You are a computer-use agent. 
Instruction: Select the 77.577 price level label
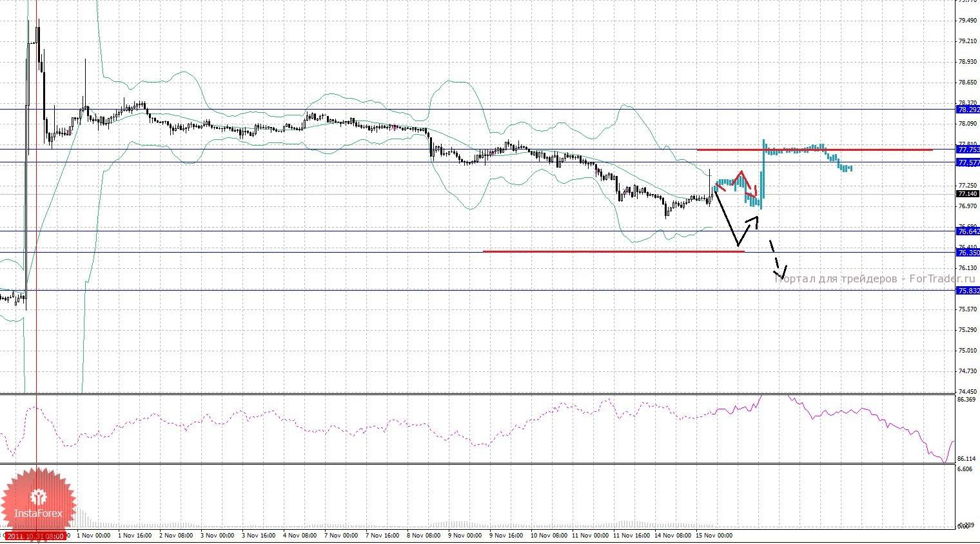pyautogui.click(x=968, y=163)
